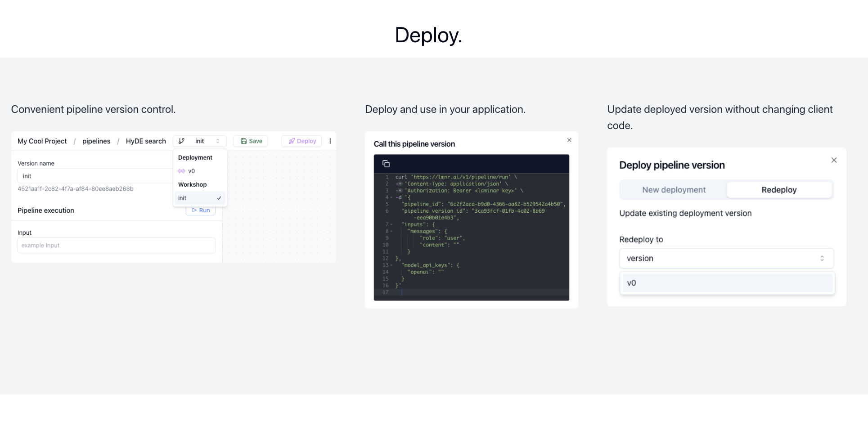The width and height of the screenshot is (868, 438).
Task: Click Update existing deployment version text
Action: tap(685, 213)
